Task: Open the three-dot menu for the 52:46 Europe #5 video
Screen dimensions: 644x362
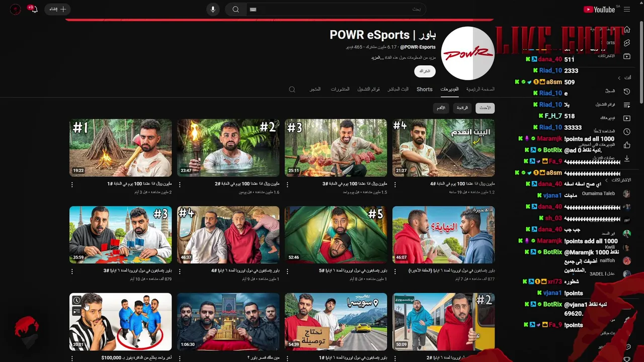Action: coord(287,271)
